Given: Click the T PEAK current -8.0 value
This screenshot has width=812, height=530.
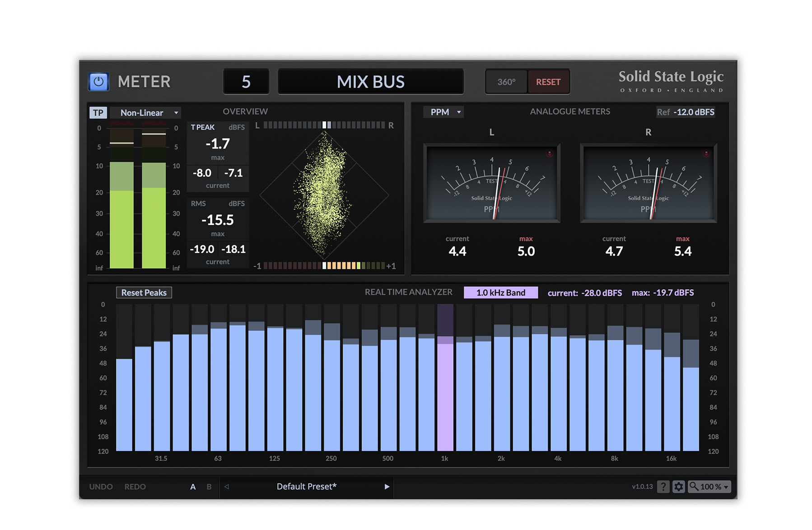Looking at the screenshot, I should (x=202, y=173).
